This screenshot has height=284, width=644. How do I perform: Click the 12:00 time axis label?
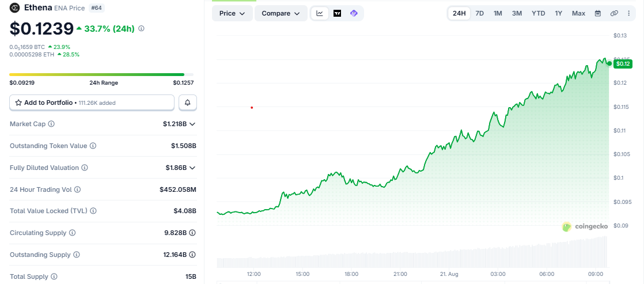point(254,274)
